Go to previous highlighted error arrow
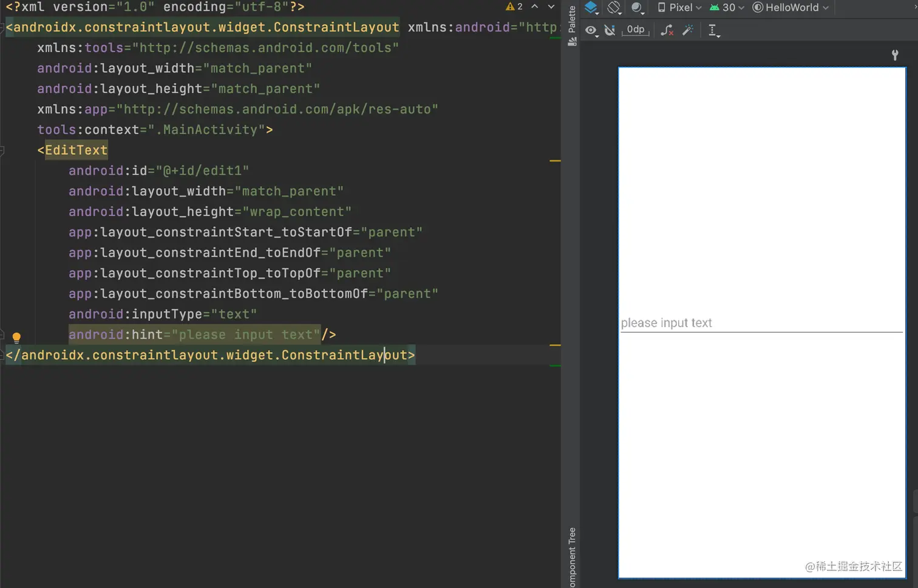The width and height of the screenshot is (918, 588). (535, 7)
